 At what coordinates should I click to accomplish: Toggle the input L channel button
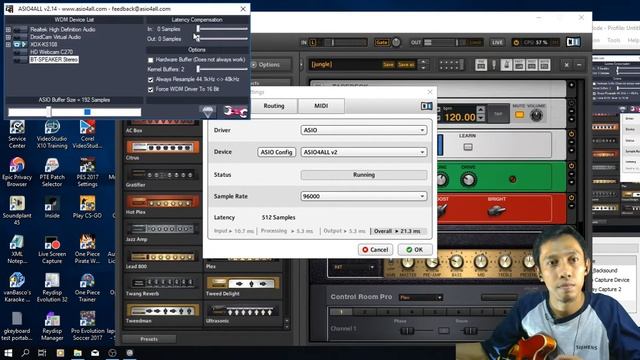pyautogui.click(x=313, y=42)
